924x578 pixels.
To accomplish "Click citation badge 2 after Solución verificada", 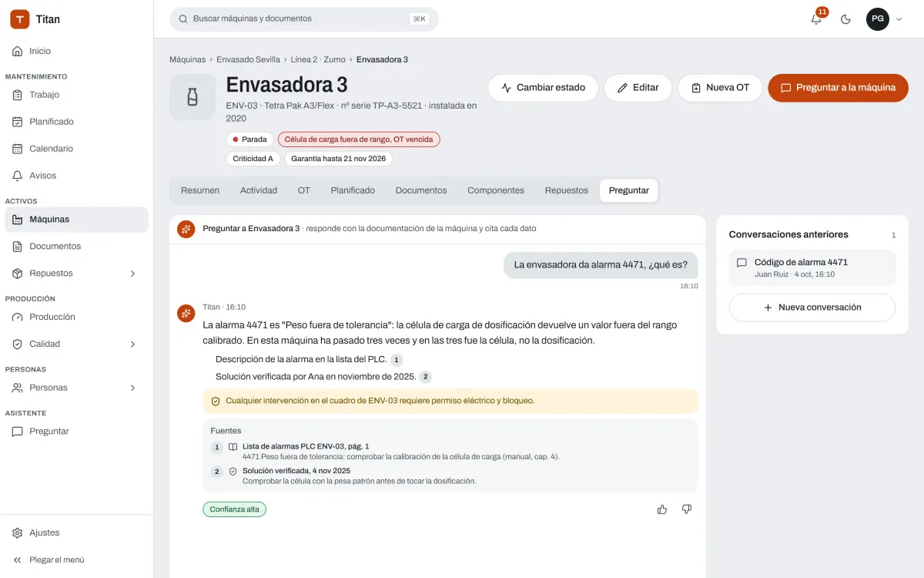I will coord(425,377).
